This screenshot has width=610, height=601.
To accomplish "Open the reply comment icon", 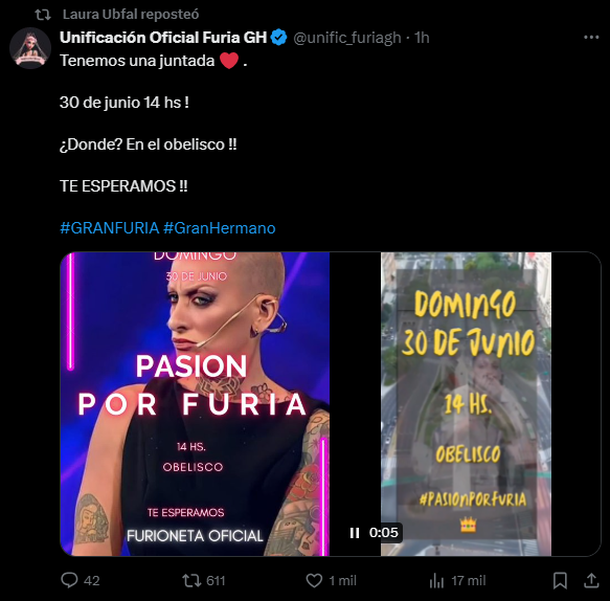I will (70, 580).
